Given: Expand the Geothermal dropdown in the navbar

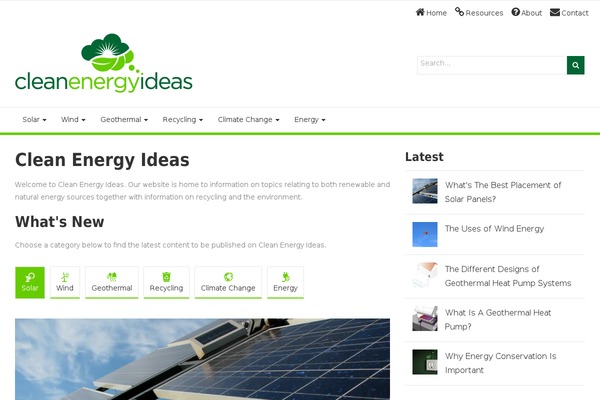Looking at the screenshot, I should [x=124, y=120].
